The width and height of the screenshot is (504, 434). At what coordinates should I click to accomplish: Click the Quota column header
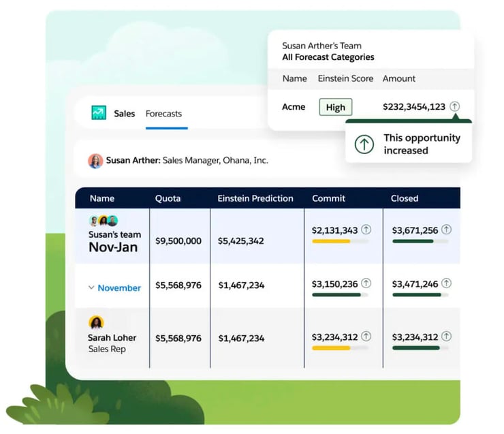coord(168,198)
